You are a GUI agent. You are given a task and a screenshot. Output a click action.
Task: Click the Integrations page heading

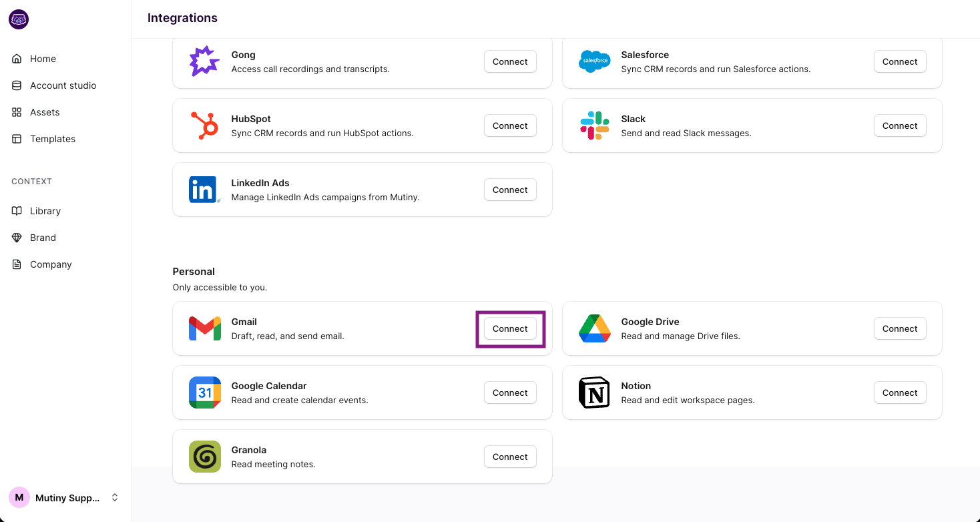tap(182, 18)
